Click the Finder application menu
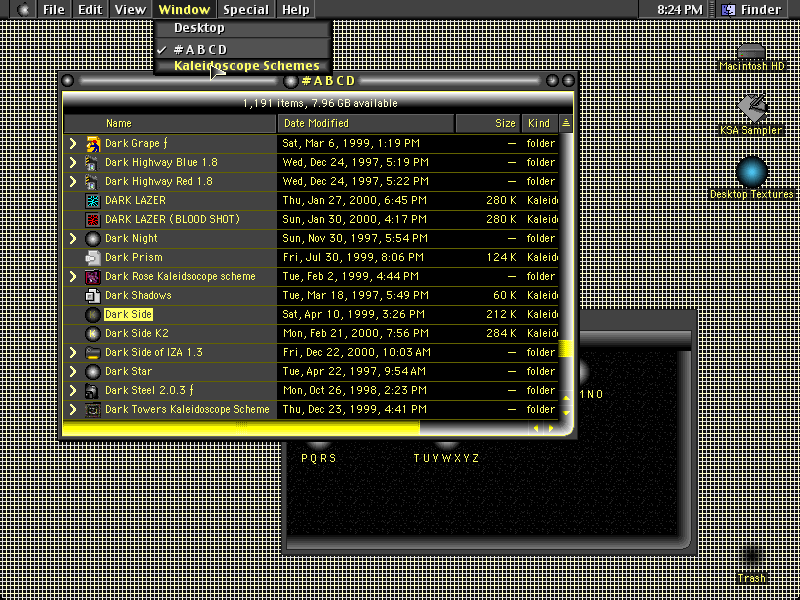 click(x=754, y=9)
